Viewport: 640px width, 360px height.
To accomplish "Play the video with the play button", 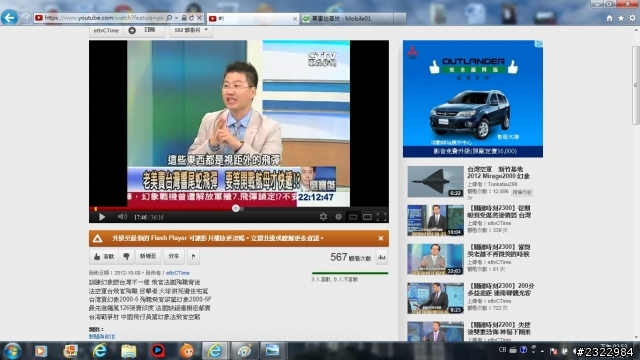I will pos(102,217).
